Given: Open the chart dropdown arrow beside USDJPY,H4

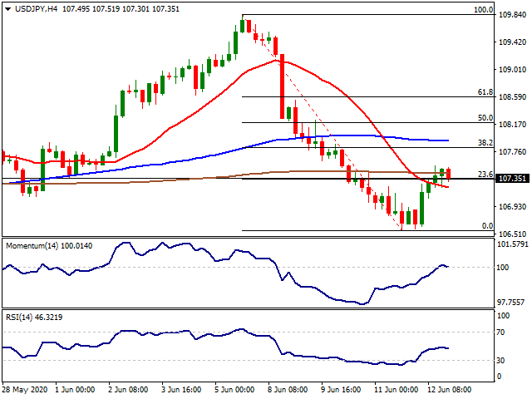Looking at the screenshot, I should pyautogui.click(x=7, y=9).
